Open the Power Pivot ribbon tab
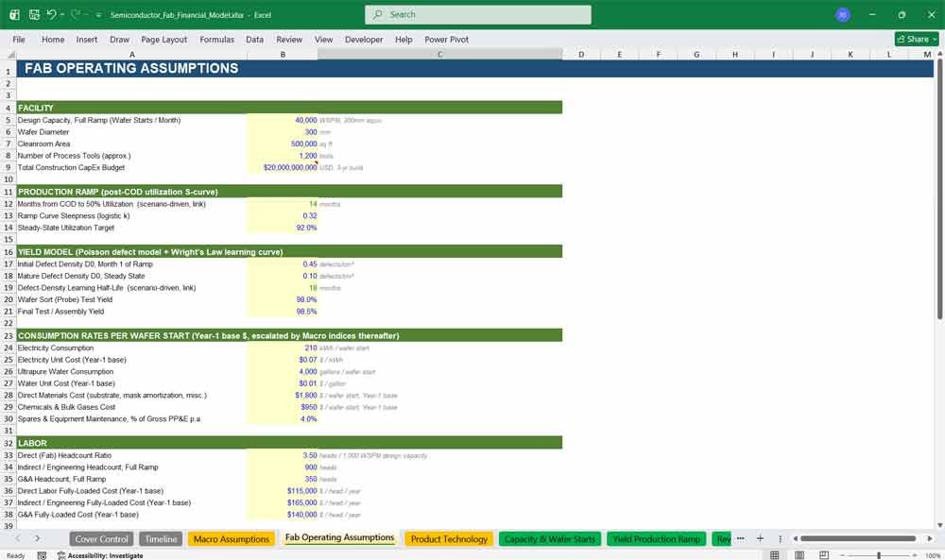This screenshot has height=560, width=945. [446, 39]
